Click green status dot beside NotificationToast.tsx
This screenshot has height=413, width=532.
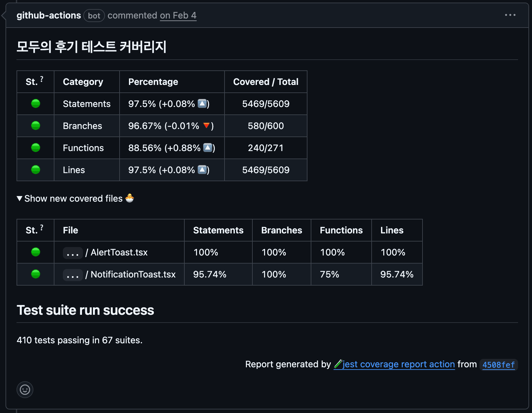click(x=36, y=274)
